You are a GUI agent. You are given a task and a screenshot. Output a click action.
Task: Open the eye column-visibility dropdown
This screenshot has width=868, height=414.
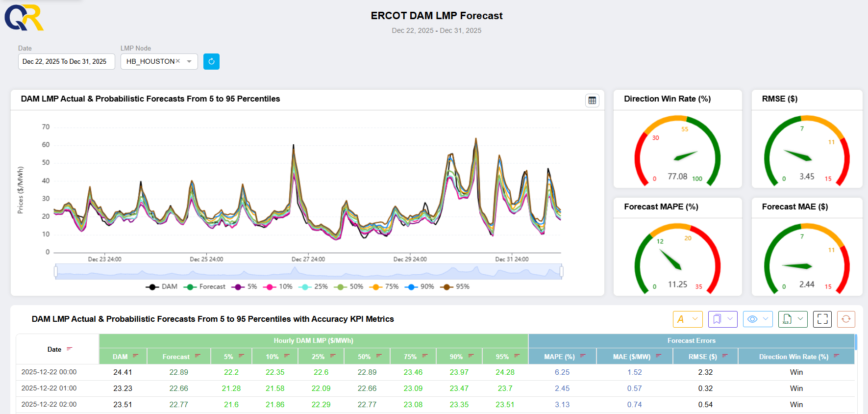pyautogui.click(x=758, y=319)
